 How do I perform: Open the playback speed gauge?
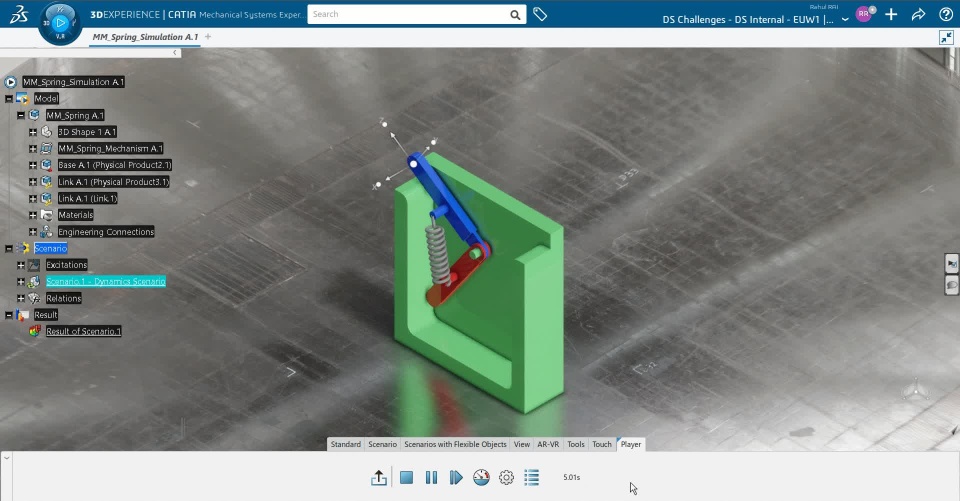click(x=481, y=477)
